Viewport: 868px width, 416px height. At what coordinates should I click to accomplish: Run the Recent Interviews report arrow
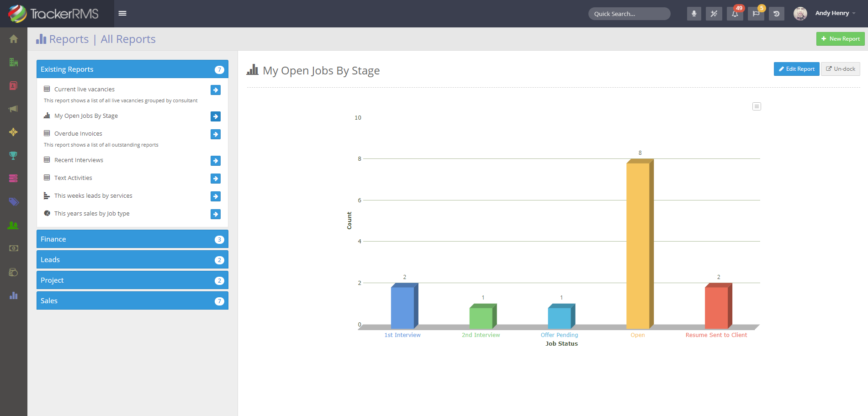216,161
